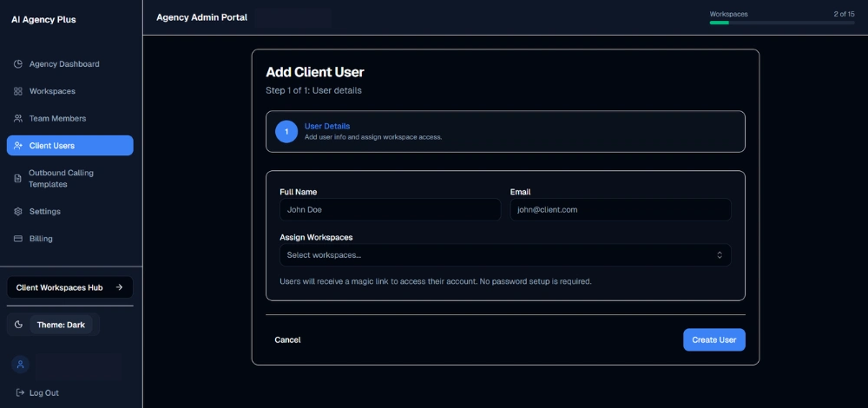Click the Team Members people icon

click(17, 118)
